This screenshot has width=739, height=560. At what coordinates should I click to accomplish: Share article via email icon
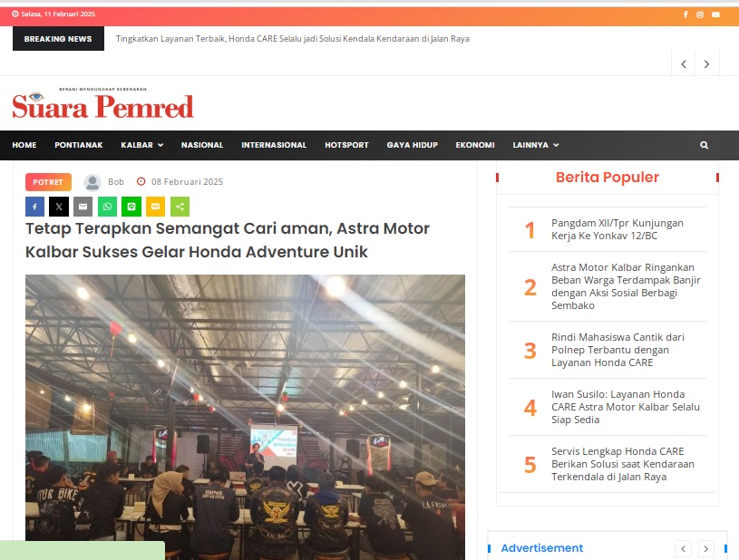click(83, 207)
